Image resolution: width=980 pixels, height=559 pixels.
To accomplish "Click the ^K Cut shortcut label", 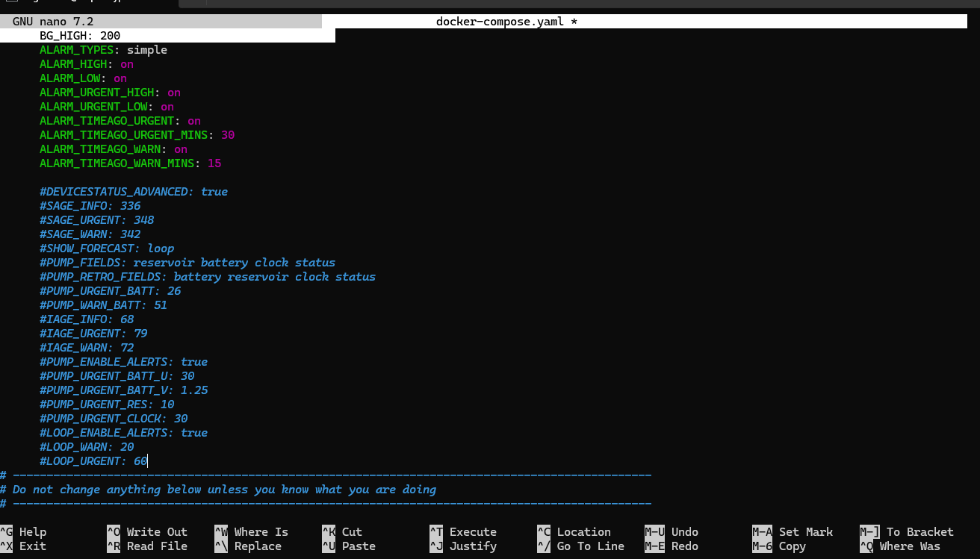I will pos(341,532).
